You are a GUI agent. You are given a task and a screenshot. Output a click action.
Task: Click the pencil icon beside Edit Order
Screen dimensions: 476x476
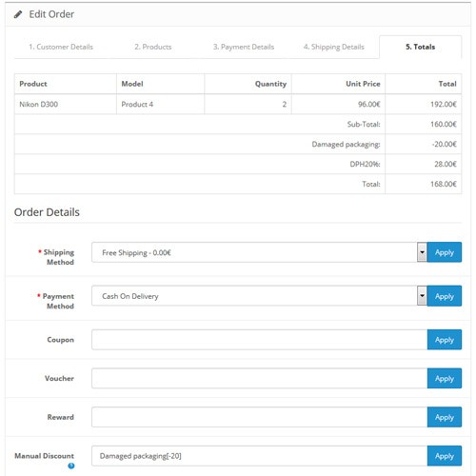[18, 14]
